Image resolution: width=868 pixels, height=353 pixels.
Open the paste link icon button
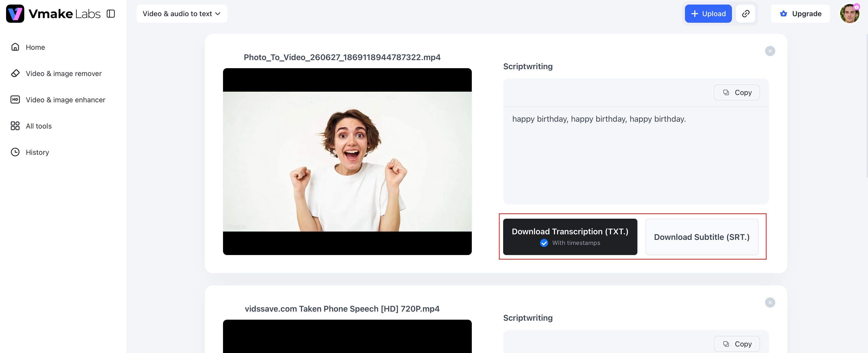(x=745, y=14)
